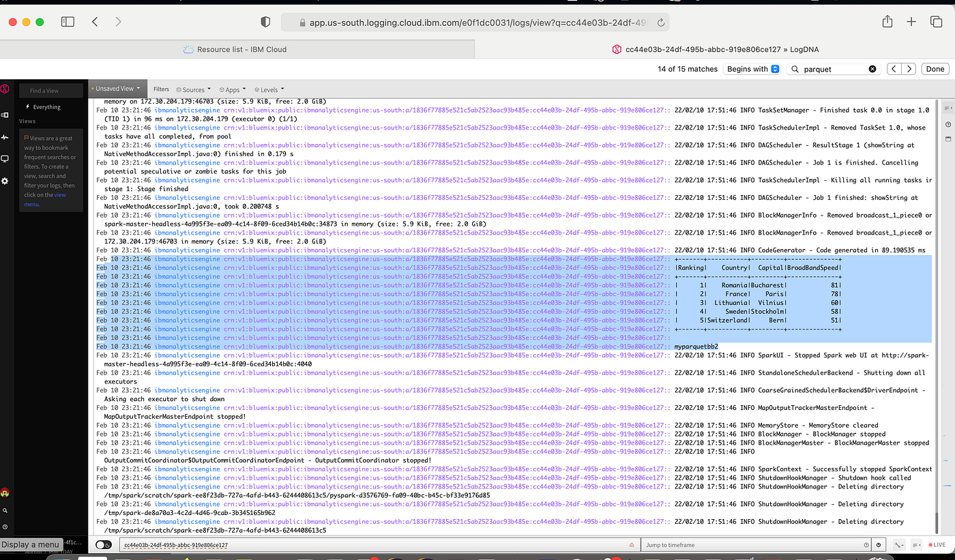Go forward with Safari forward arrow
This screenshot has width=955, height=560.
point(118,22)
